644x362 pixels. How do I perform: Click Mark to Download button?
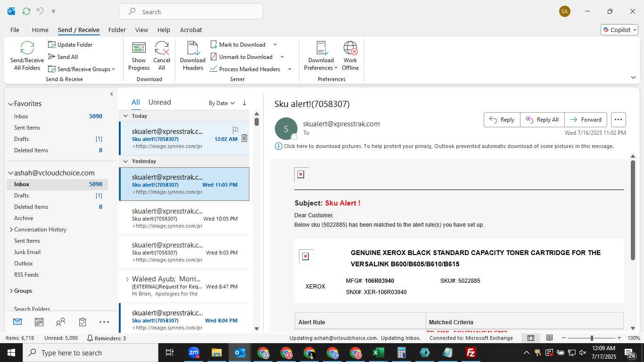238,45
